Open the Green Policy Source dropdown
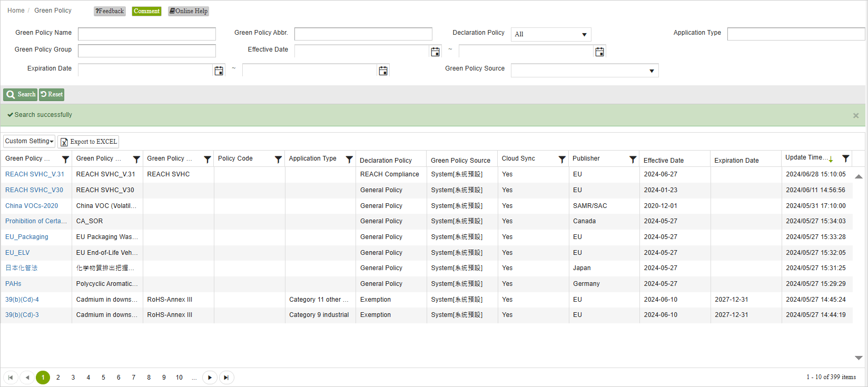This screenshot has height=387, width=868. coord(585,71)
